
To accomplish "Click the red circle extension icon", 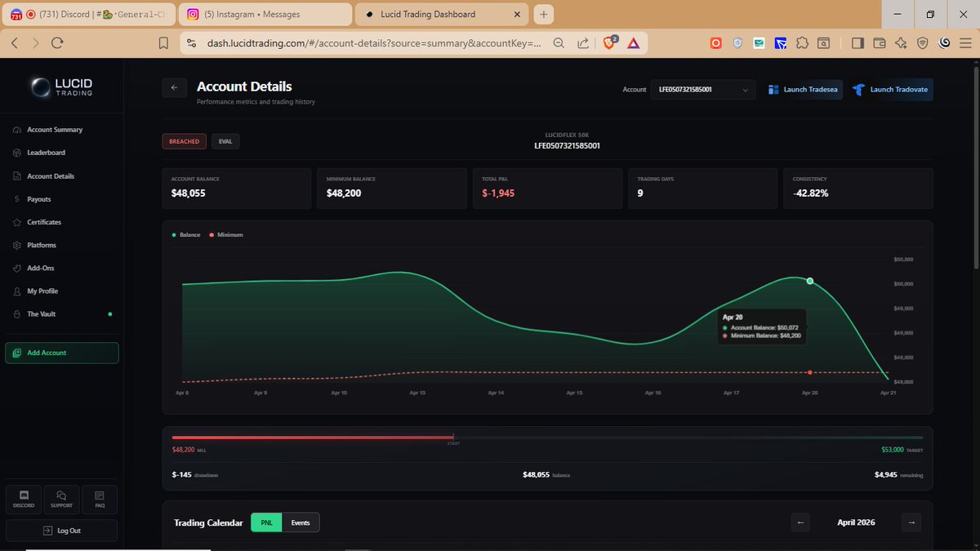I will [715, 43].
